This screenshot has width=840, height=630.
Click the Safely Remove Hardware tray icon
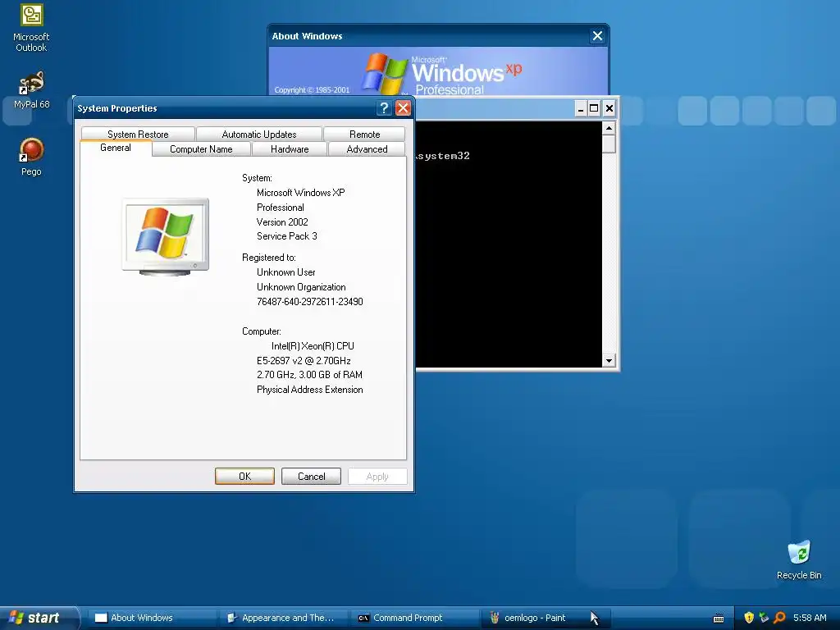coord(764,618)
